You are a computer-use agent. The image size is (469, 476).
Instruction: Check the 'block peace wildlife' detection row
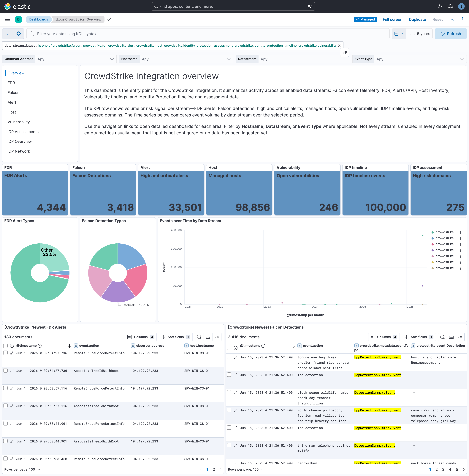click(229, 392)
